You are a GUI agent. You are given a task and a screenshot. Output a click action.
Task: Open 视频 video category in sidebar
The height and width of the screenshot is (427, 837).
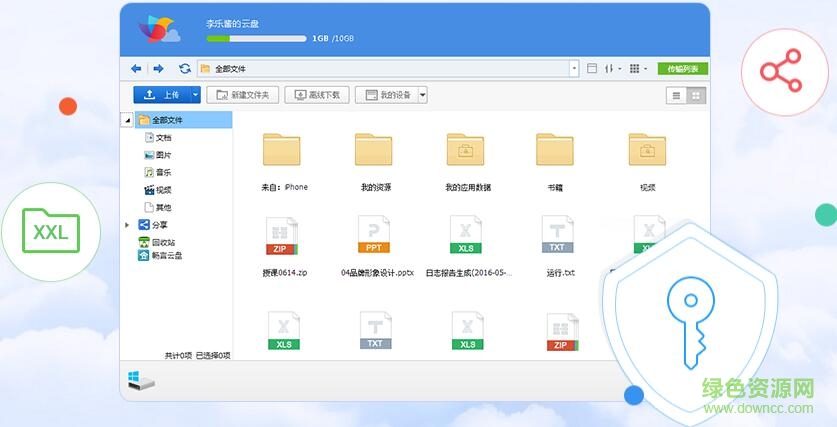[x=158, y=190]
